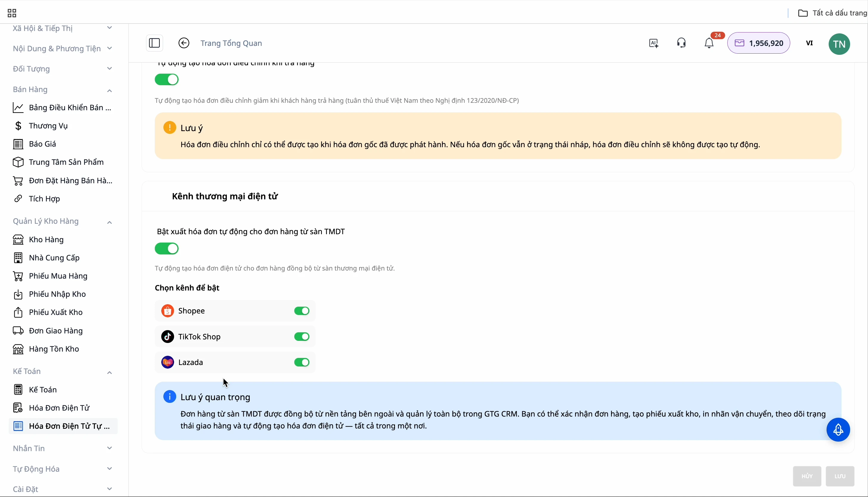
Task: Expand the Tự Động Hóa section
Action: click(109, 469)
